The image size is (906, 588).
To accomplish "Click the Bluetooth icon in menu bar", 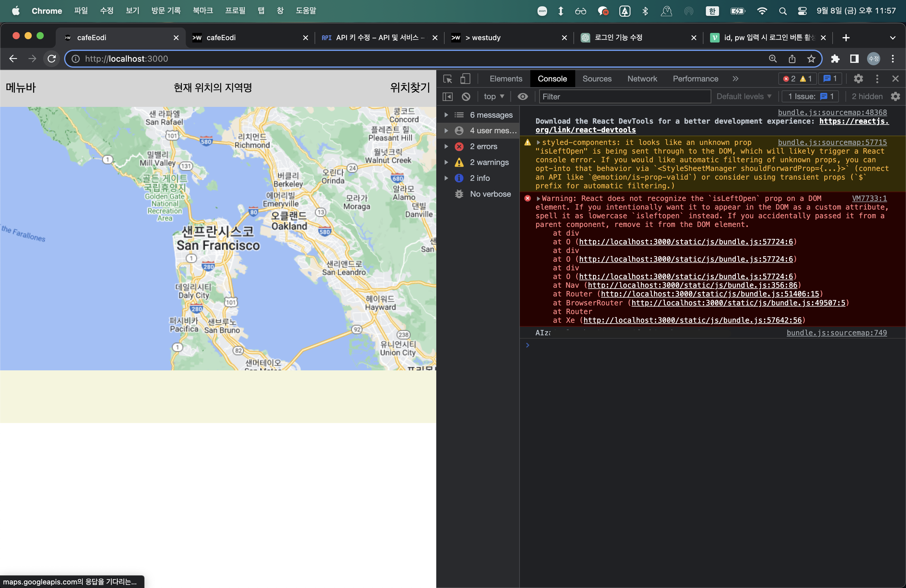I will pyautogui.click(x=645, y=11).
